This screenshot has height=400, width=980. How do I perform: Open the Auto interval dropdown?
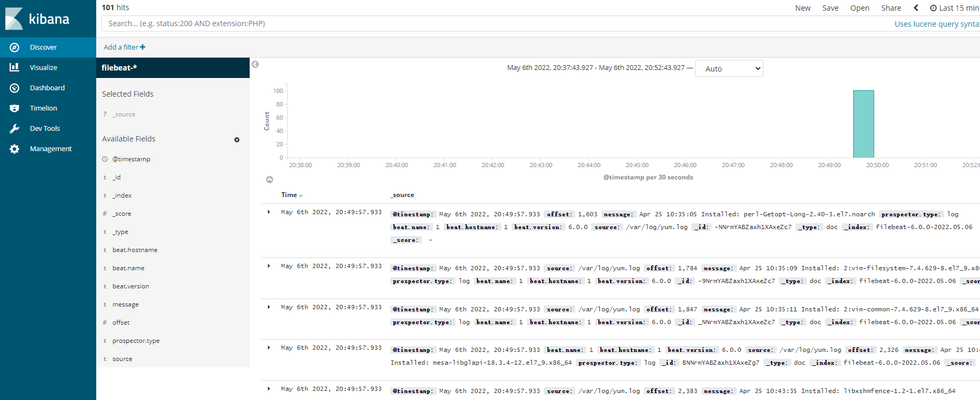(729, 68)
